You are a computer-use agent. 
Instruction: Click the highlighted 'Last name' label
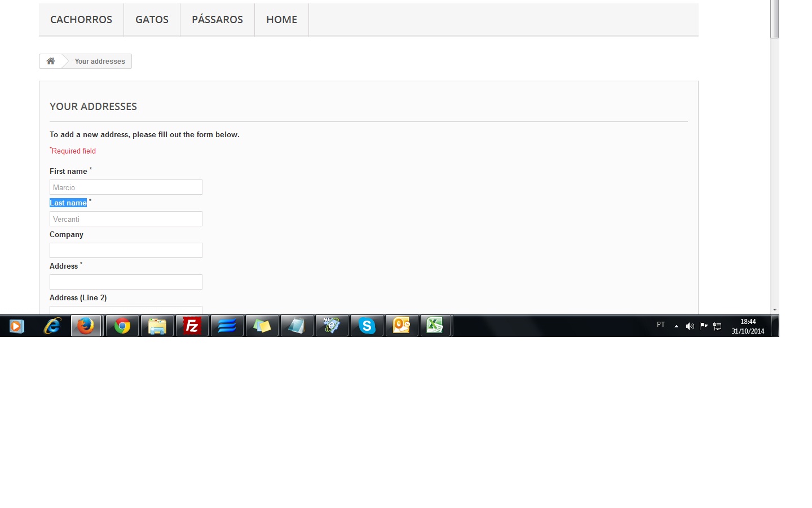[x=68, y=203]
